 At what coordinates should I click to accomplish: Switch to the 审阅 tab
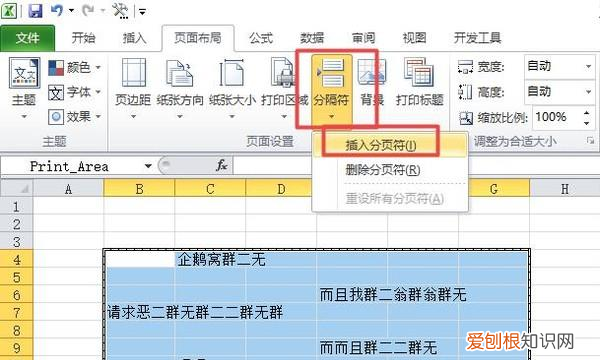(363, 38)
